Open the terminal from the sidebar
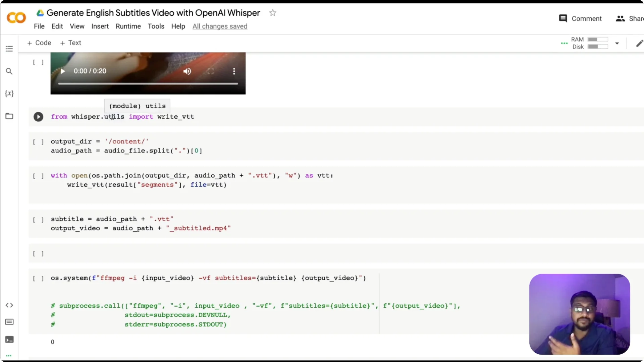The height and width of the screenshot is (362, 644). click(9, 340)
